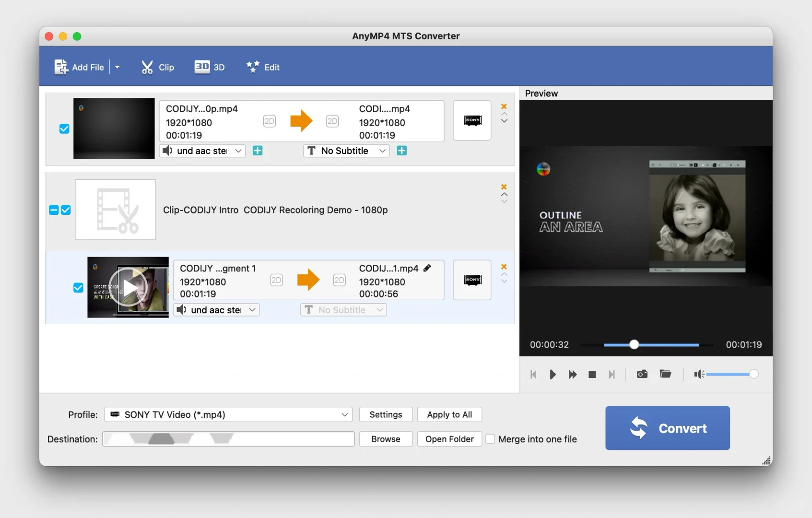Play the preview video
The height and width of the screenshot is (518, 812).
pos(553,375)
